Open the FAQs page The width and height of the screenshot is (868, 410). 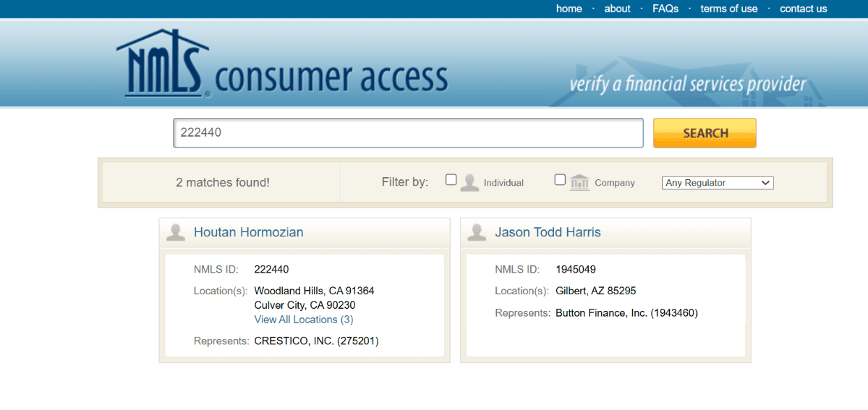[665, 9]
